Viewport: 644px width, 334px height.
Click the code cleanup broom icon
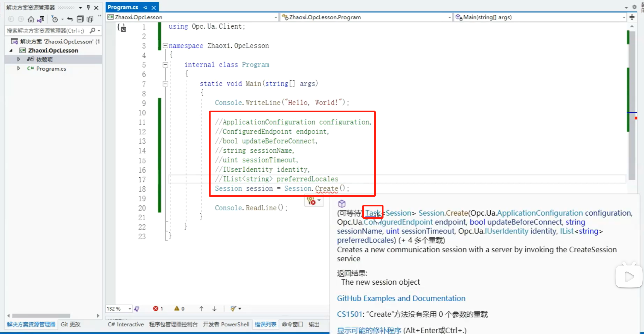[x=233, y=309]
